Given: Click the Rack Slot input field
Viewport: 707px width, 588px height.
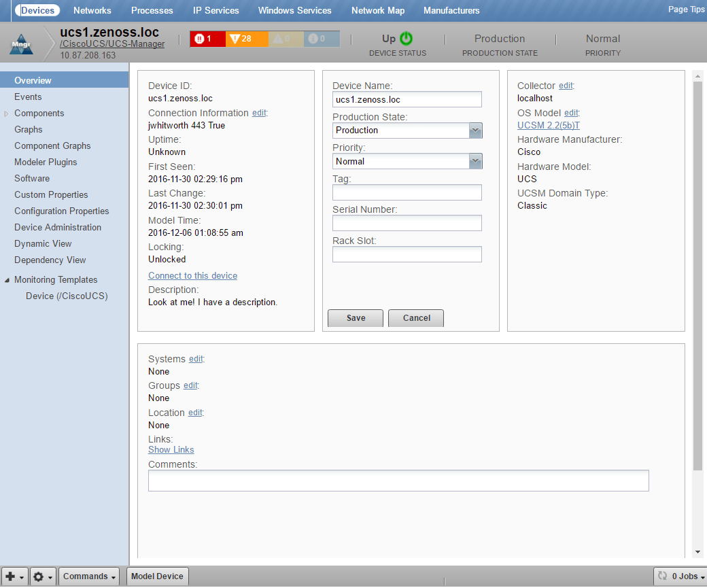Looking at the screenshot, I should pyautogui.click(x=407, y=254).
